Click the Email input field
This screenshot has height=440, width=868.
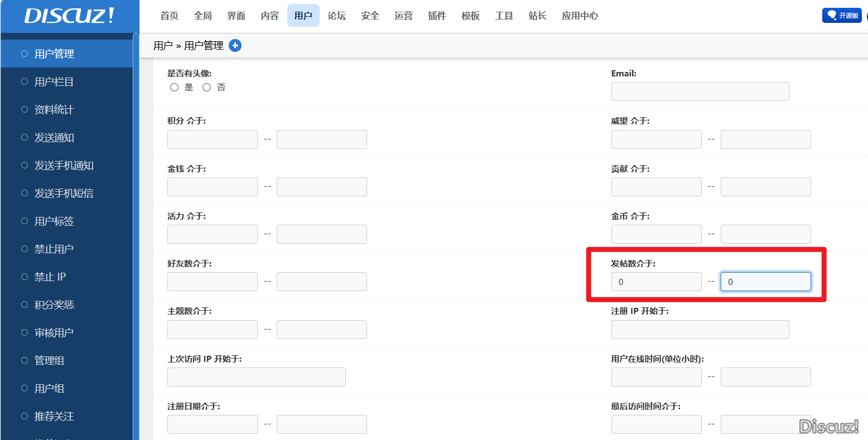click(x=700, y=91)
